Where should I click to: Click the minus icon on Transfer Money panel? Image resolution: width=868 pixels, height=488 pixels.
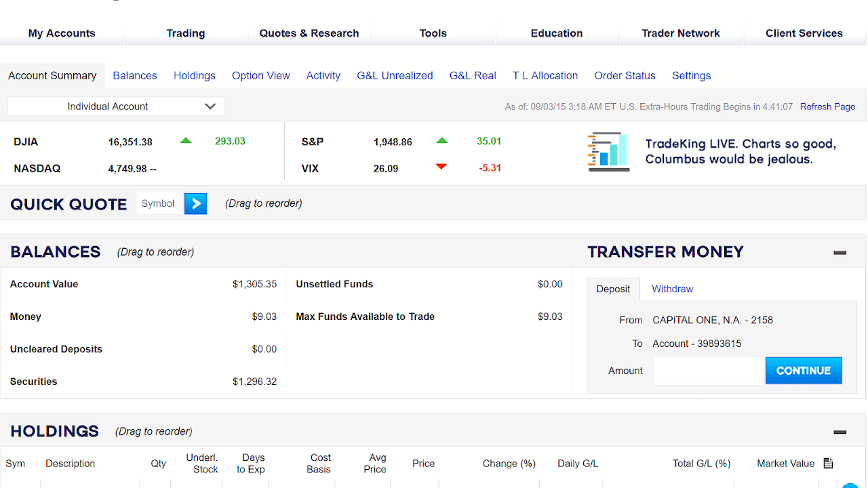click(x=840, y=252)
